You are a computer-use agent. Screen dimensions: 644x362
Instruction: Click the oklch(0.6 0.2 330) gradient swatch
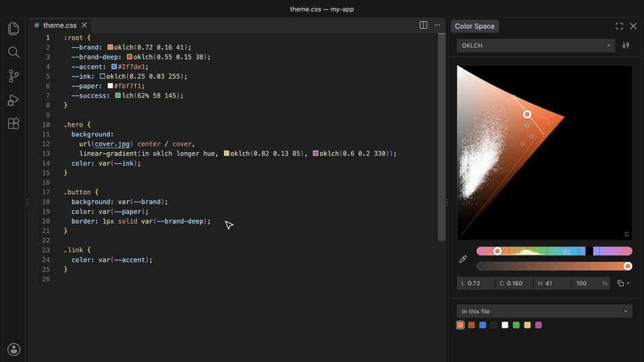[315, 153]
